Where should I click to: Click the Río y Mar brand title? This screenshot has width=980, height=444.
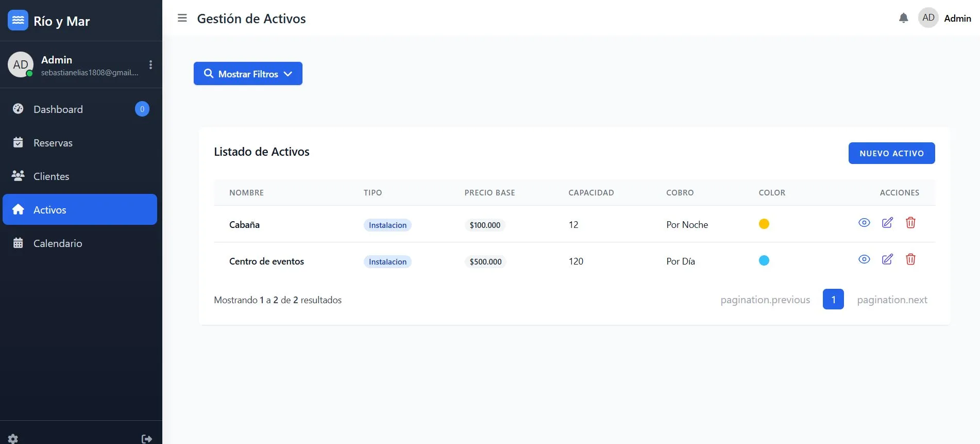[61, 21]
